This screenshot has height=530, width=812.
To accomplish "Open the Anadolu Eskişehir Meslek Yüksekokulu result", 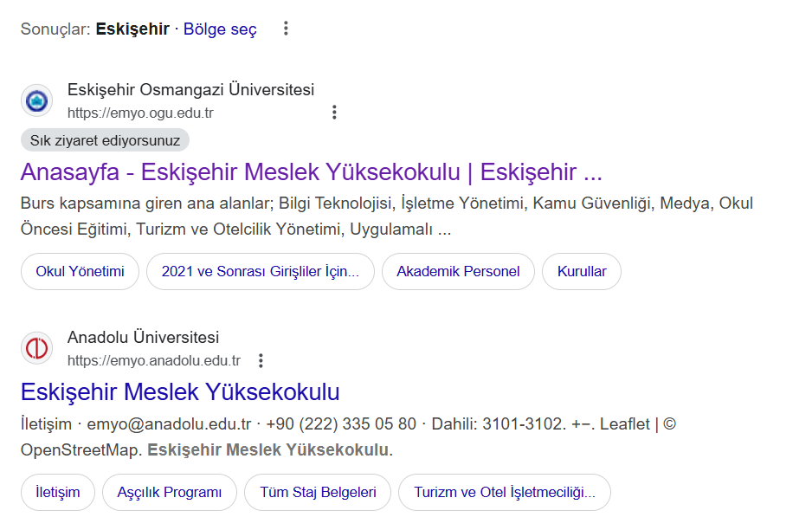I will [x=180, y=393].
